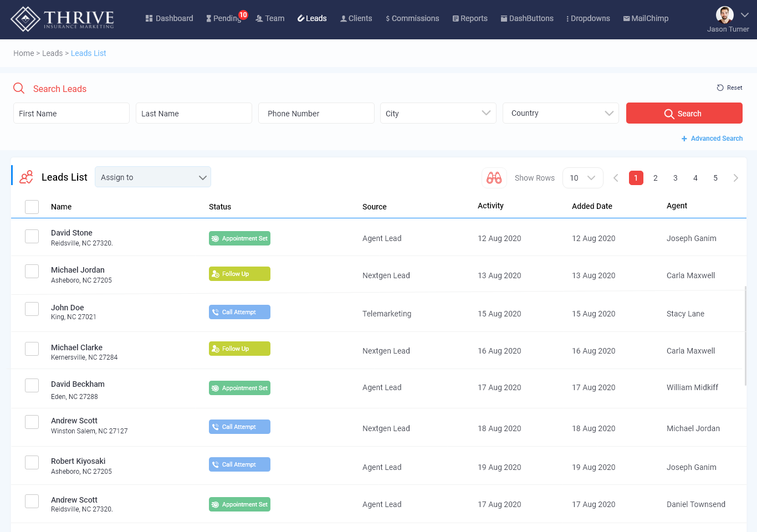Open the Advanced Search link
This screenshot has width=757, height=532.
712,139
